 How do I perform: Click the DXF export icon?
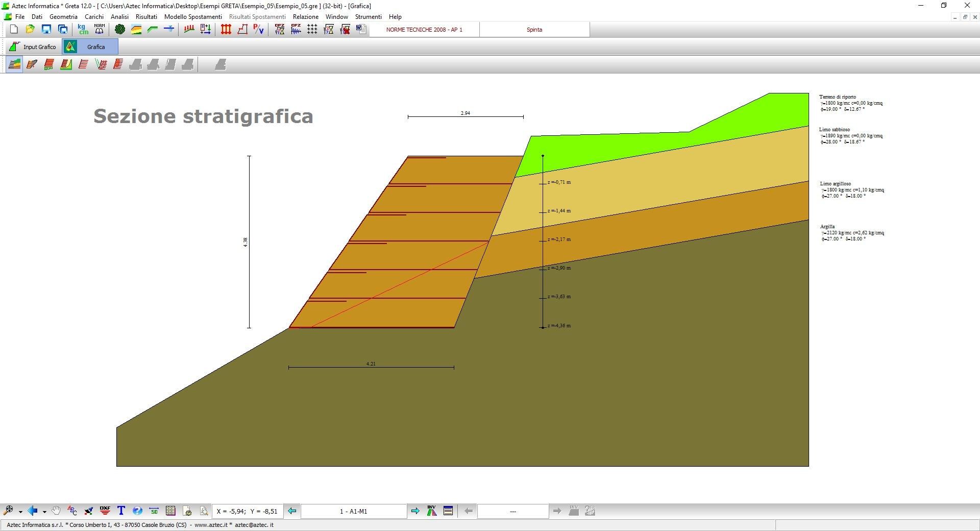pos(105,511)
